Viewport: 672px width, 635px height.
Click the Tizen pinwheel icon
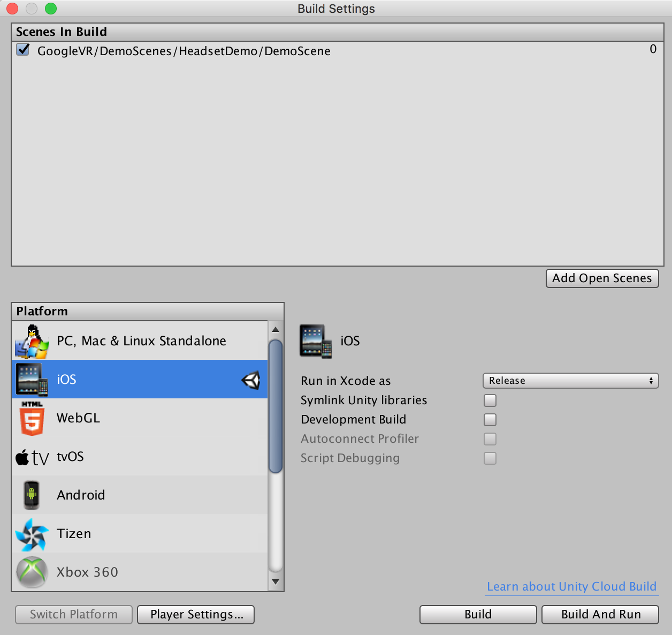click(32, 534)
